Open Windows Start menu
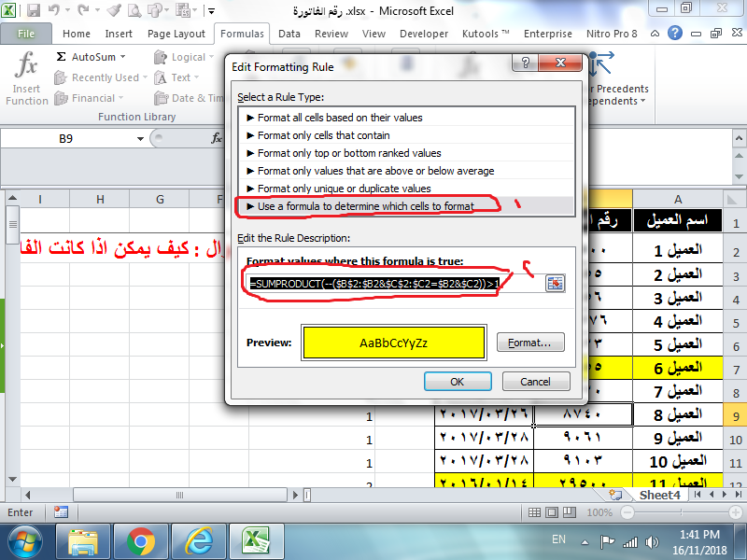Viewport: 747px width, 560px height. [24, 542]
